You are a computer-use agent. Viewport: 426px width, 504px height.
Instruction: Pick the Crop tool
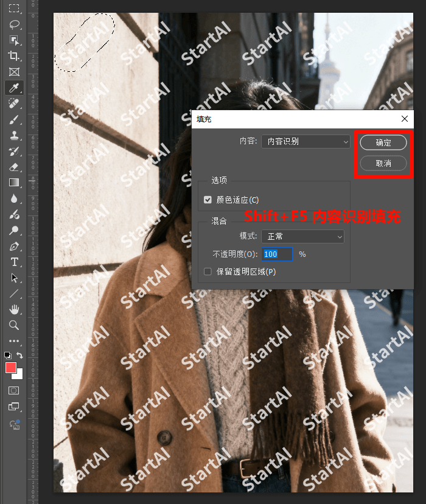13,56
